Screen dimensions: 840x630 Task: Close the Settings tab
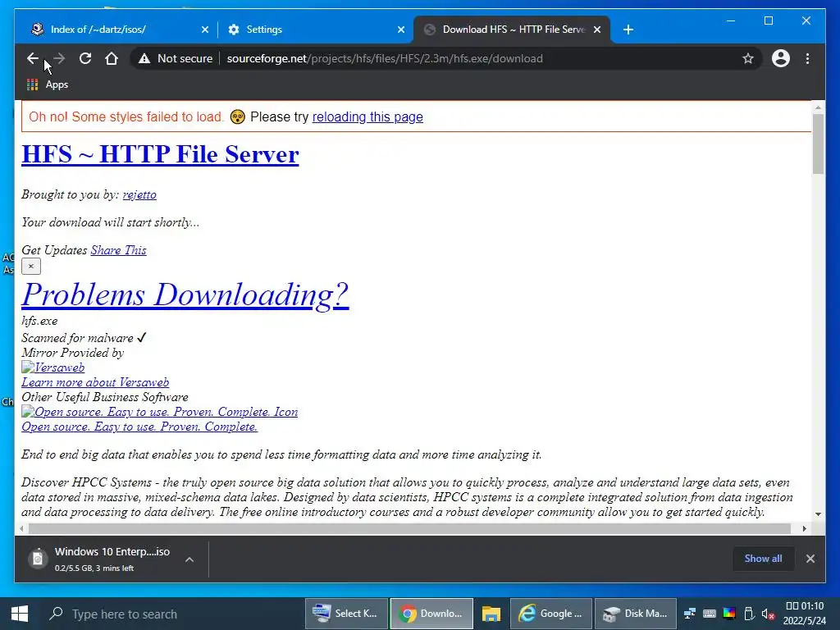(x=400, y=30)
